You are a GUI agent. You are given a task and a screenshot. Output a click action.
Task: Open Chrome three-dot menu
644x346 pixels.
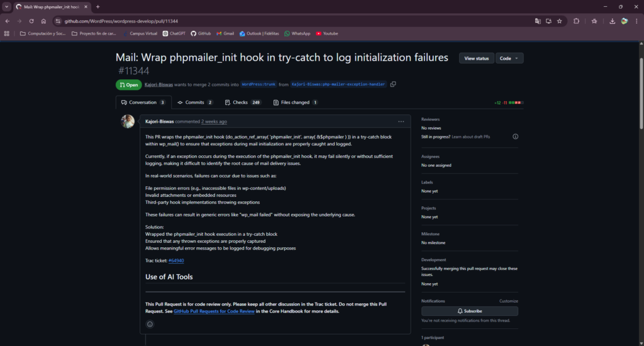pyautogui.click(x=636, y=21)
